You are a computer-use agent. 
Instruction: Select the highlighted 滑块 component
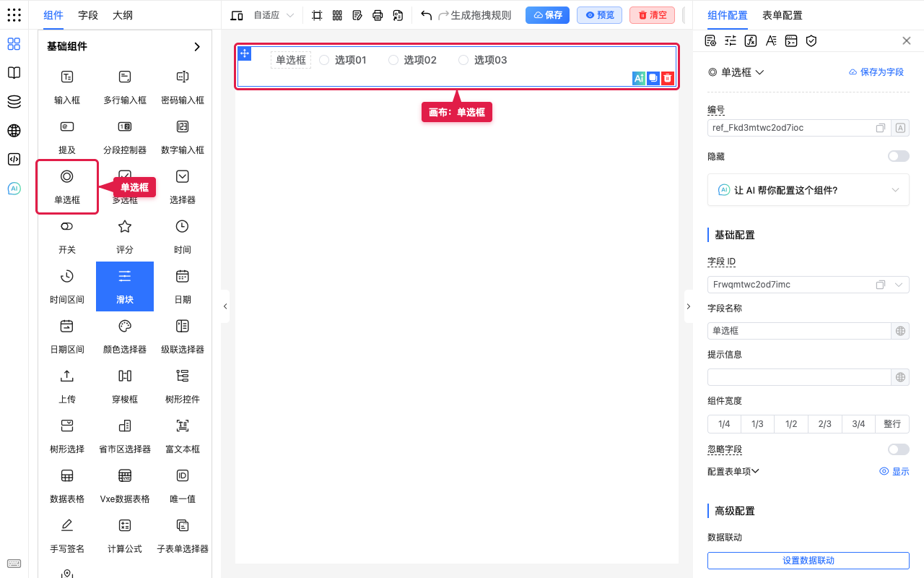(125, 286)
